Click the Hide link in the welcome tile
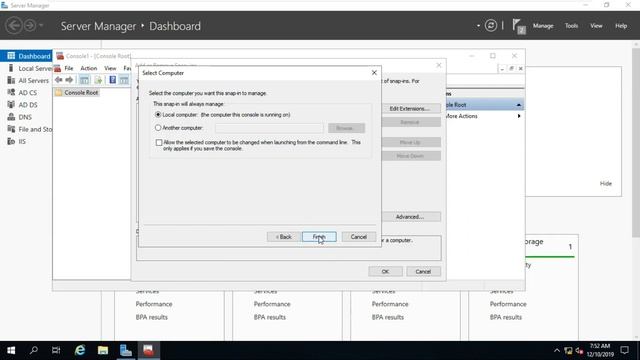Image resolution: width=640 pixels, height=360 pixels. [x=606, y=184]
